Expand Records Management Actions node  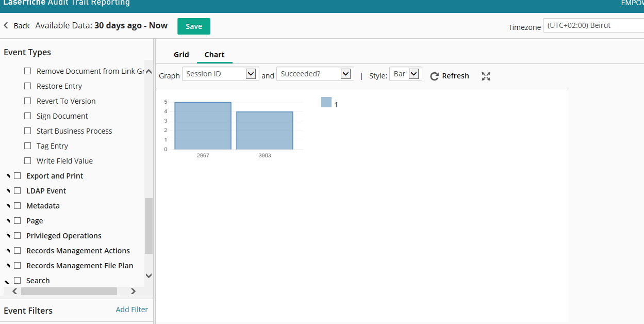pos(8,251)
